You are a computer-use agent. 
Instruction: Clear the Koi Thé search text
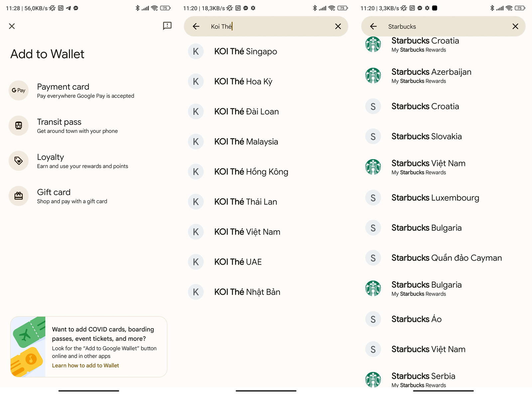pyautogui.click(x=338, y=26)
